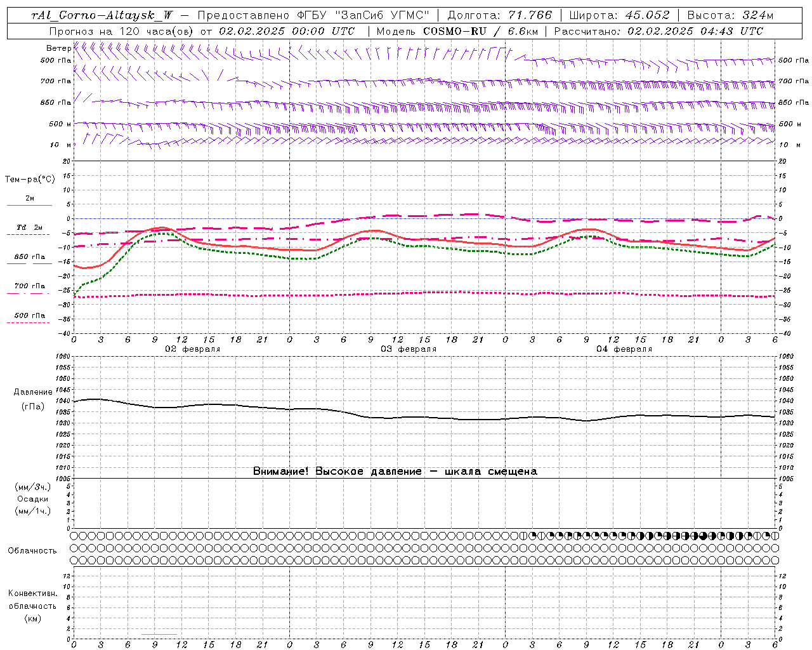The width and height of the screenshot is (812, 650).
Task: Select the forecast text Прогноз на 120 часа(ов)
Action: (x=122, y=31)
